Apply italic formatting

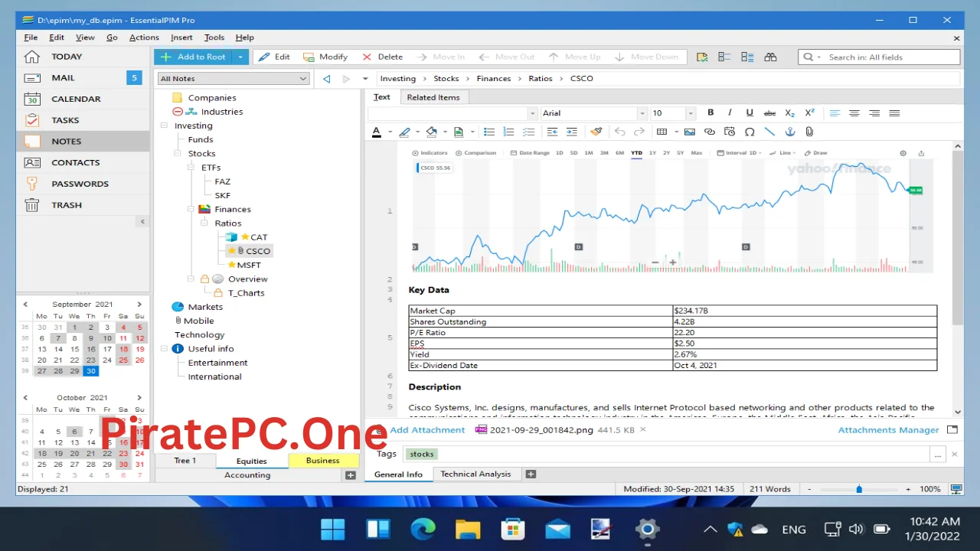point(730,113)
